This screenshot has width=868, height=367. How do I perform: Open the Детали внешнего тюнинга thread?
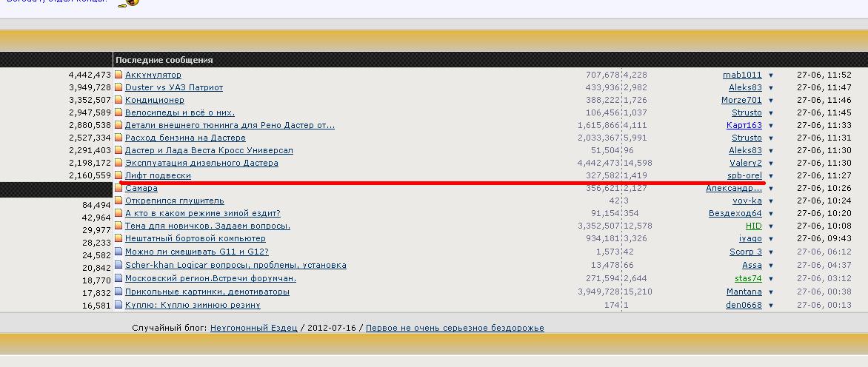pyautogui.click(x=230, y=125)
